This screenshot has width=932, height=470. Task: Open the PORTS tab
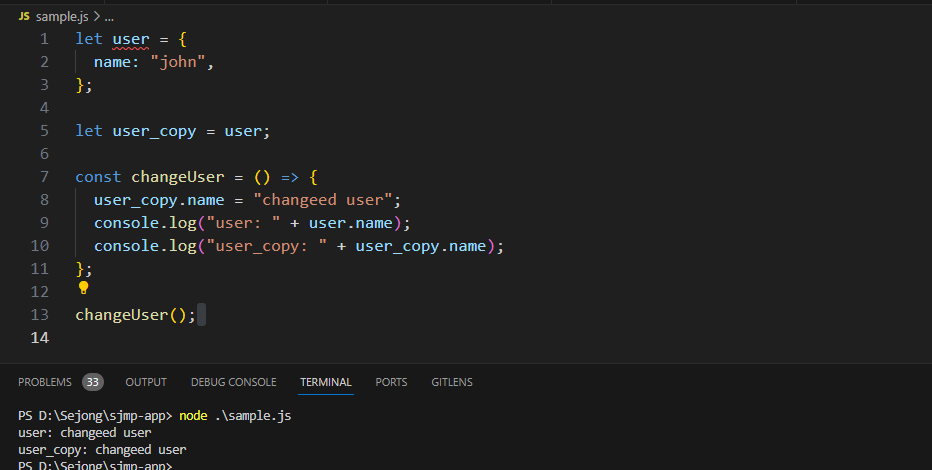pos(391,382)
